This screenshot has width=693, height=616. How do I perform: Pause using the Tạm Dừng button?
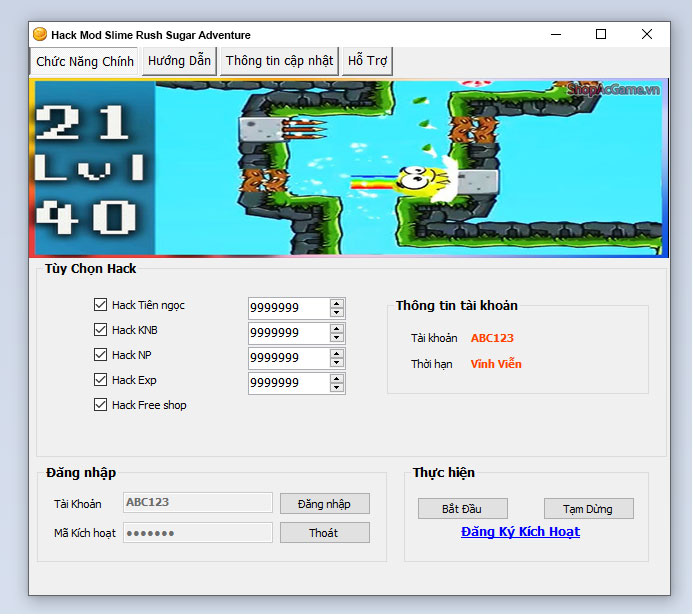pos(589,509)
